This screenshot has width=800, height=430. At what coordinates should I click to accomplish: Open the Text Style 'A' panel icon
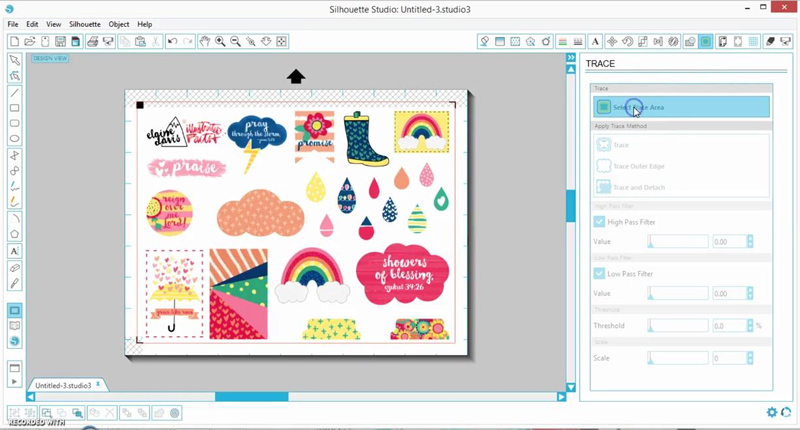595,41
